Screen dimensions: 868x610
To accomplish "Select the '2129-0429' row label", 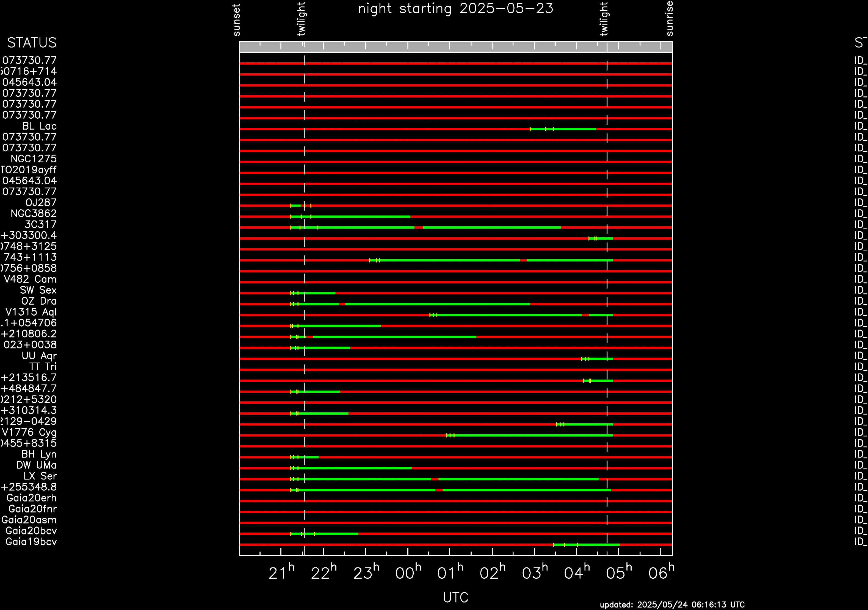I will [28, 422].
